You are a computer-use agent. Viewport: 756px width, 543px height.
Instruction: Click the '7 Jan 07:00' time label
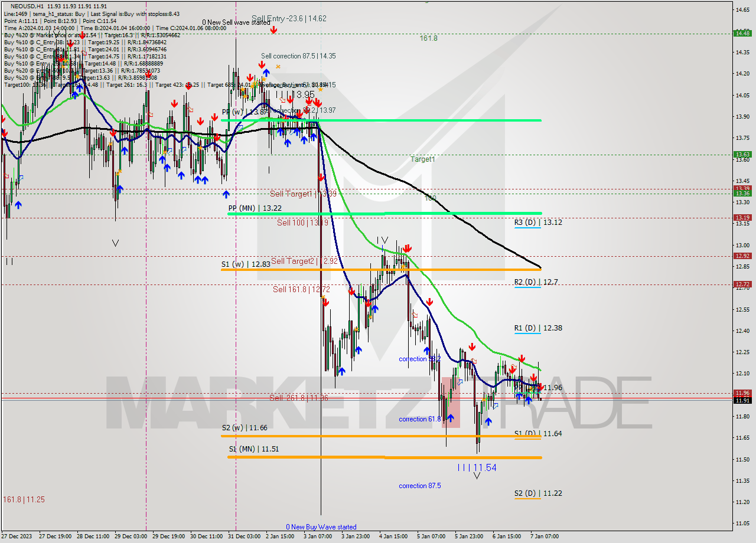click(x=546, y=537)
